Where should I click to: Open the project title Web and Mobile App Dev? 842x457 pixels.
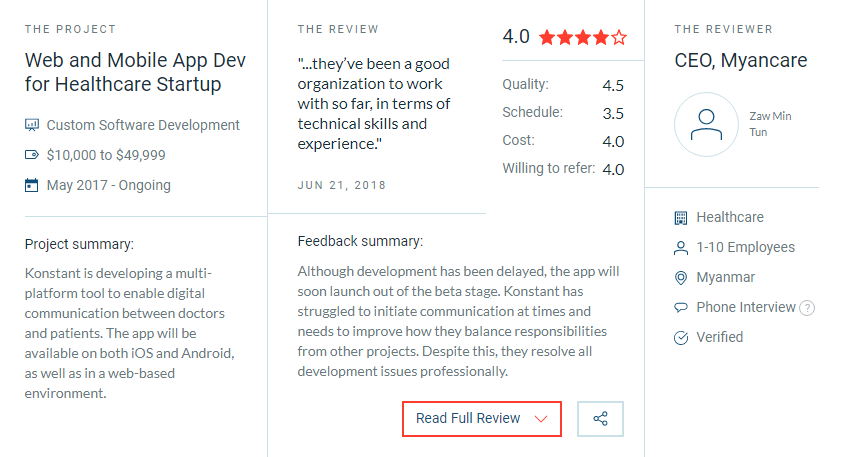tap(135, 72)
